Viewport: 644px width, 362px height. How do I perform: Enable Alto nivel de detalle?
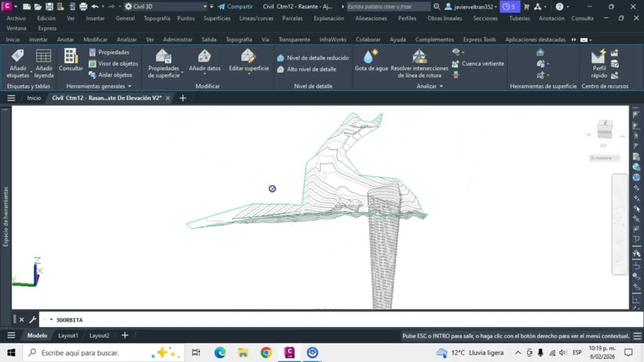[306, 69]
